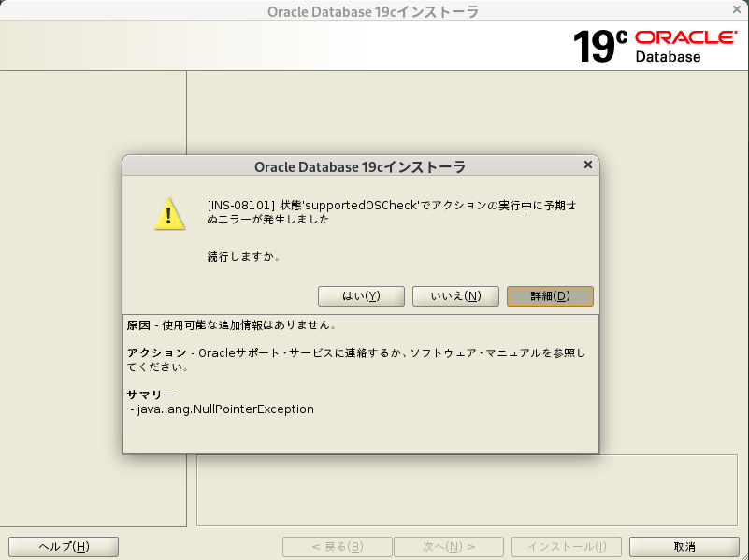Click the yellow warning triangle icon

[x=169, y=213]
